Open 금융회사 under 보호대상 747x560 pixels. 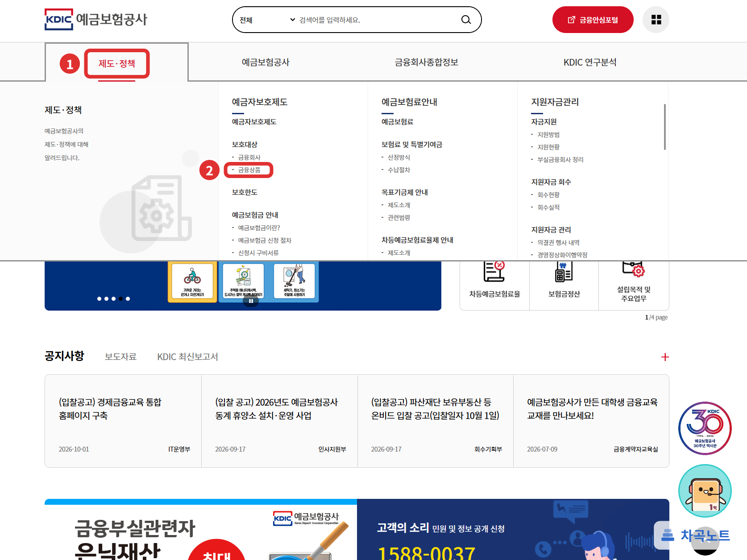[x=249, y=158]
